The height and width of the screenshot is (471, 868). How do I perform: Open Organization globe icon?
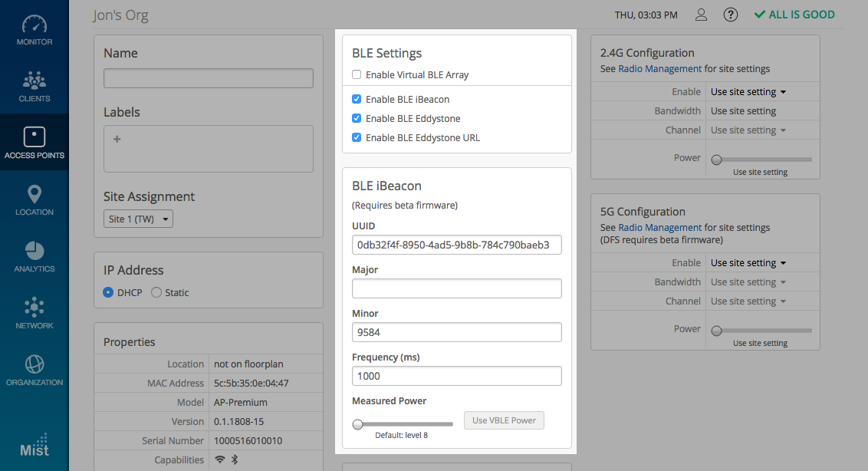point(35,364)
